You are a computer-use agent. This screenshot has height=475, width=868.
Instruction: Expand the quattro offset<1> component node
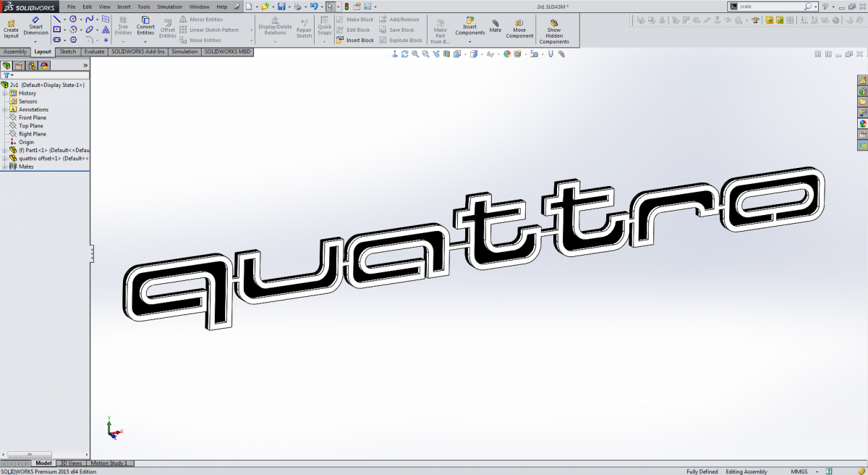(x=4, y=158)
